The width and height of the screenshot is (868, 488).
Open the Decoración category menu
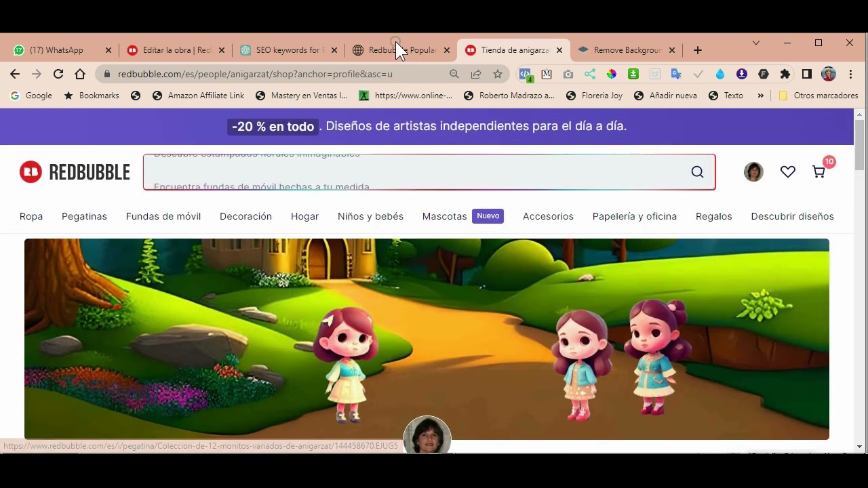(245, 216)
